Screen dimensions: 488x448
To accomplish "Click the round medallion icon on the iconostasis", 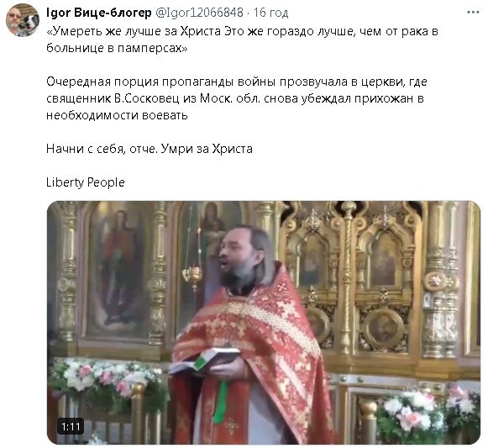I will 384,329.
